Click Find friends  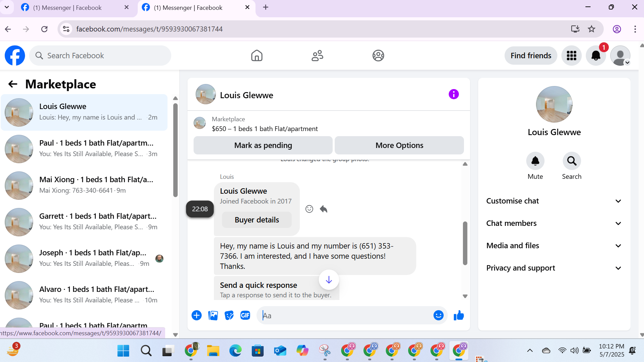(531, 56)
